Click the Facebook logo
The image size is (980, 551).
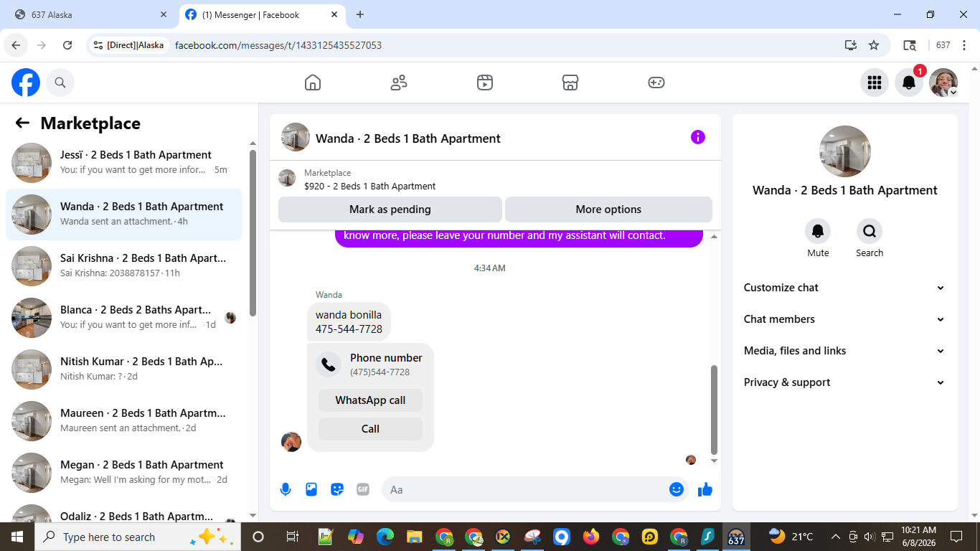point(26,83)
